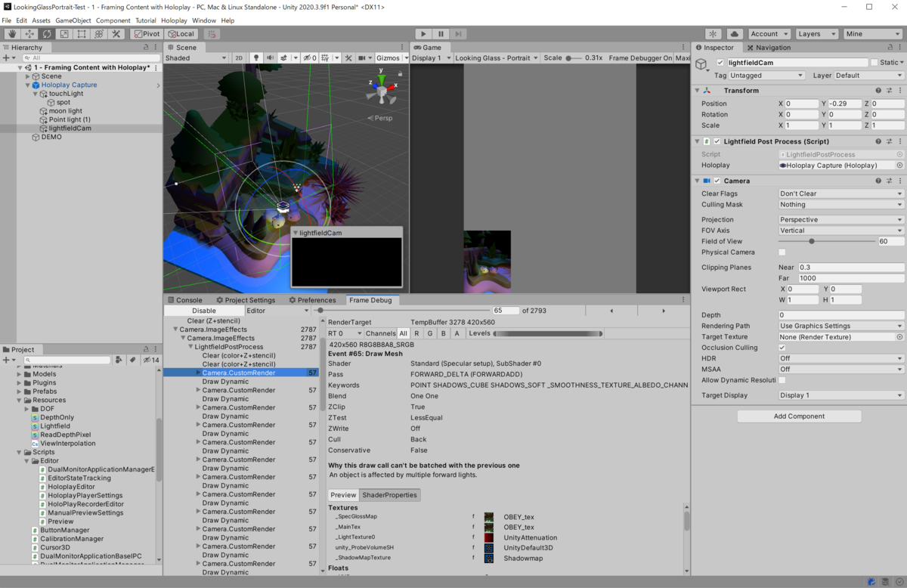The width and height of the screenshot is (907, 588).
Task: Click the Project panel add (+) button
Action: pos(8,360)
